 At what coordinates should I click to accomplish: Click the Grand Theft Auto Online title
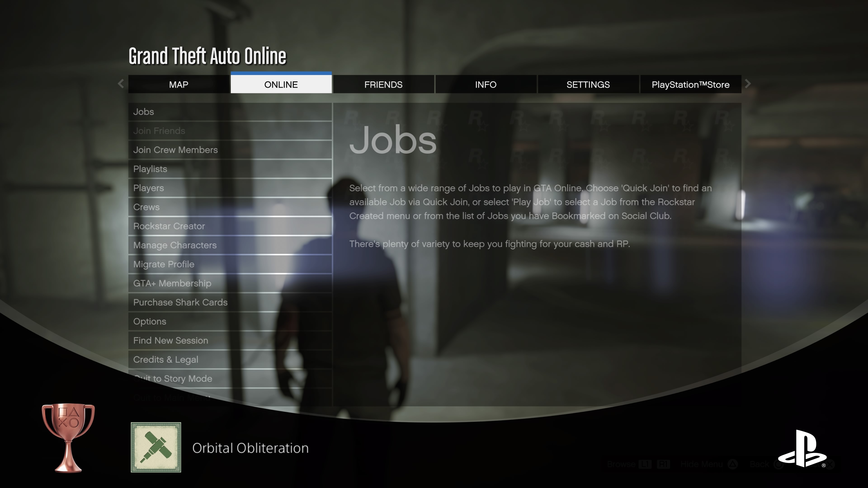(x=207, y=56)
